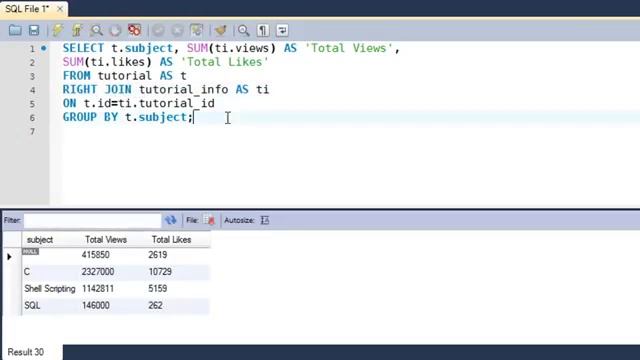Select the value 10729
640x360 pixels.
(160, 272)
